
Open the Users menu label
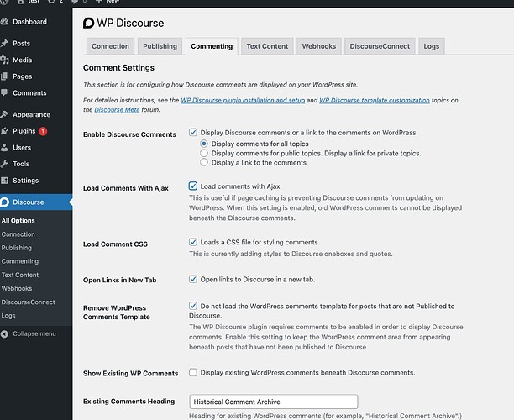(x=22, y=148)
